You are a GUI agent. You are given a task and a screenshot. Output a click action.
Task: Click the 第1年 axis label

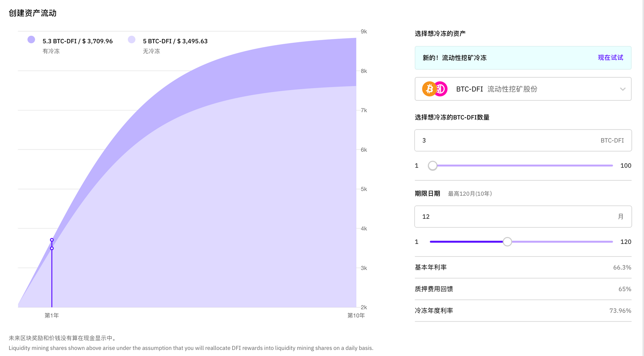[x=52, y=315]
